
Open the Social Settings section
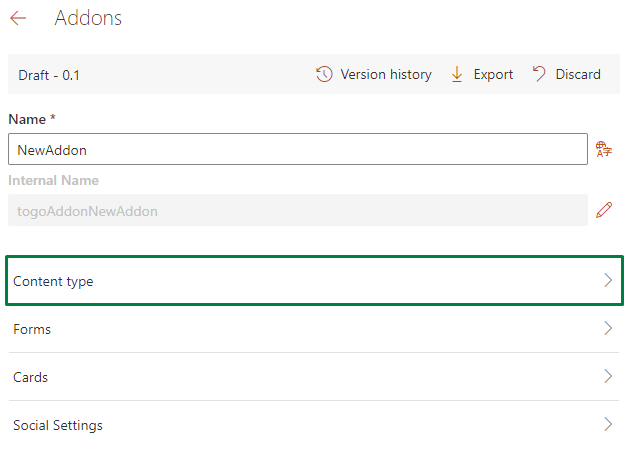click(314, 425)
